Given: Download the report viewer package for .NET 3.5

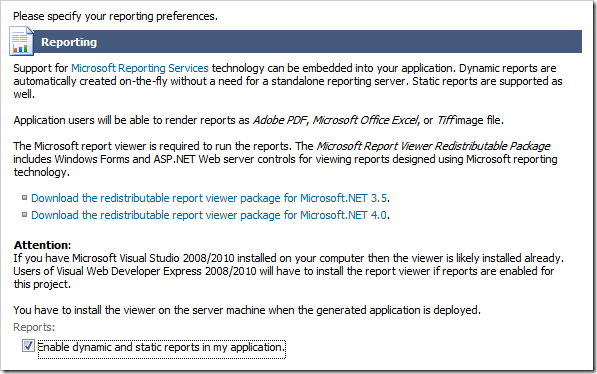Looking at the screenshot, I should click(209, 198).
